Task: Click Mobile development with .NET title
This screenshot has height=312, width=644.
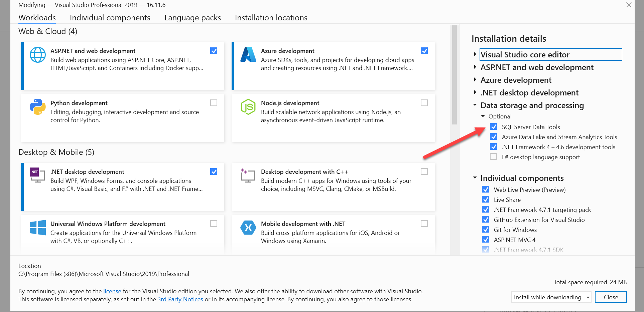Action: (303, 224)
